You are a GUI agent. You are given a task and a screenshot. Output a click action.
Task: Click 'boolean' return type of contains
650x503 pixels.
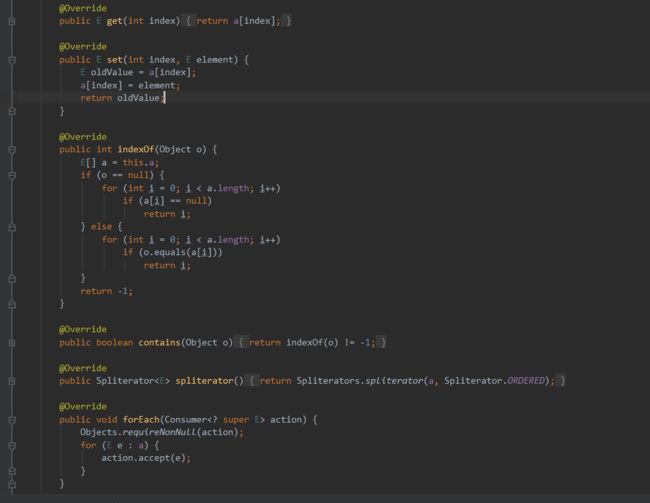coord(114,343)
